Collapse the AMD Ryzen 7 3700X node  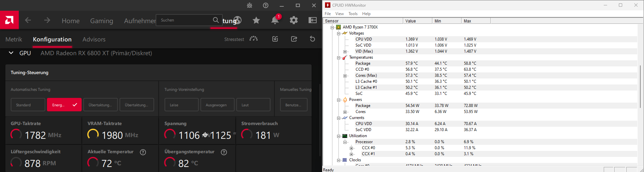tap(332, 27)
